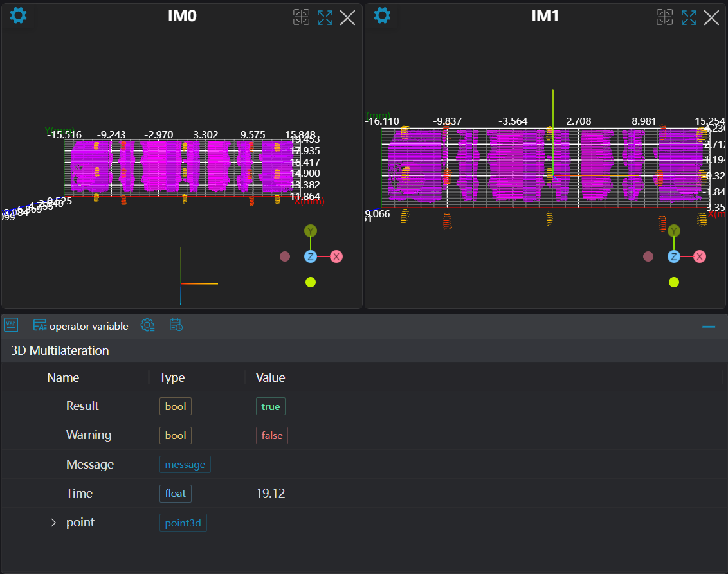
Task: Click the true value of Result
Action: point(271,406)
